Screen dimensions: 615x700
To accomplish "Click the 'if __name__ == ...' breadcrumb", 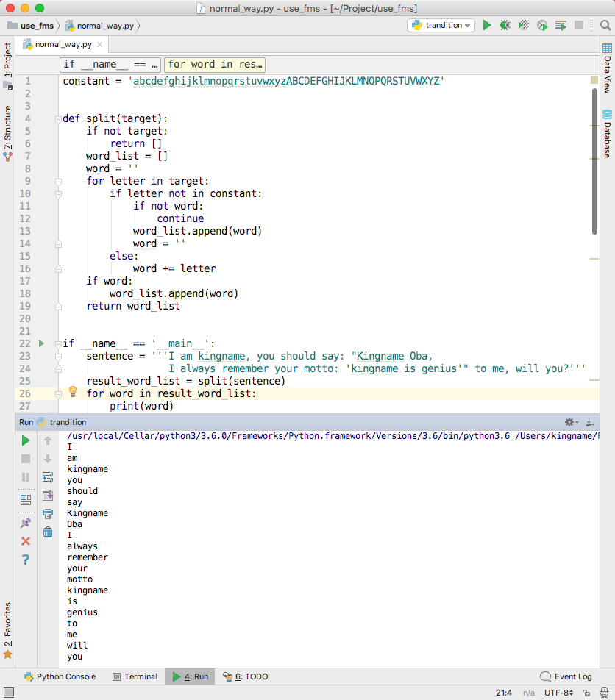I will (110, 65).
